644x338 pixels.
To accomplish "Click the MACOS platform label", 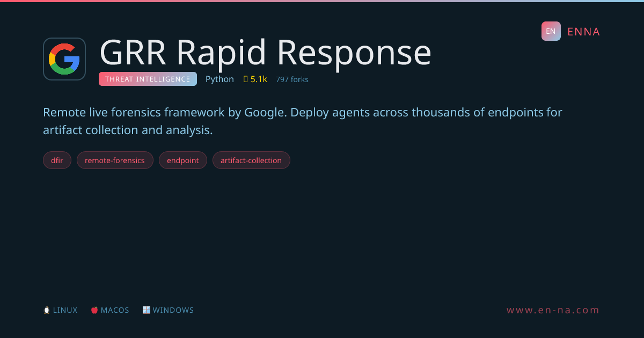I will (x=115, y=310).
